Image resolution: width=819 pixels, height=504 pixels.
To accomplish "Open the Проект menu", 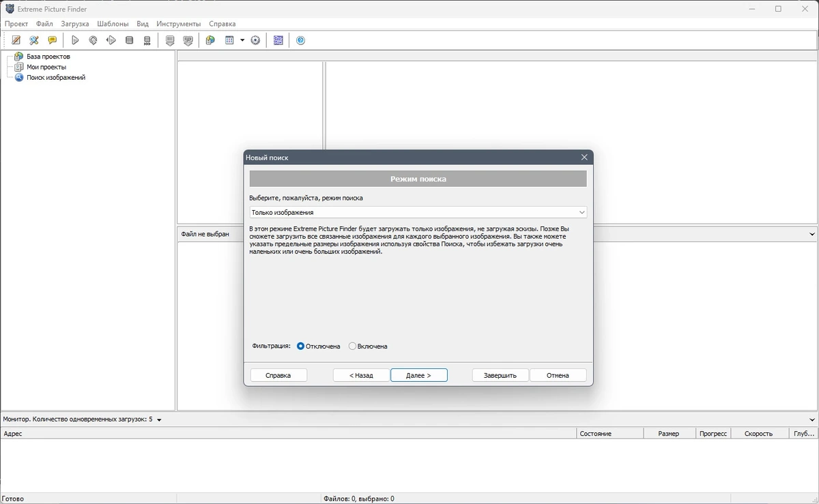I will 16,23.
